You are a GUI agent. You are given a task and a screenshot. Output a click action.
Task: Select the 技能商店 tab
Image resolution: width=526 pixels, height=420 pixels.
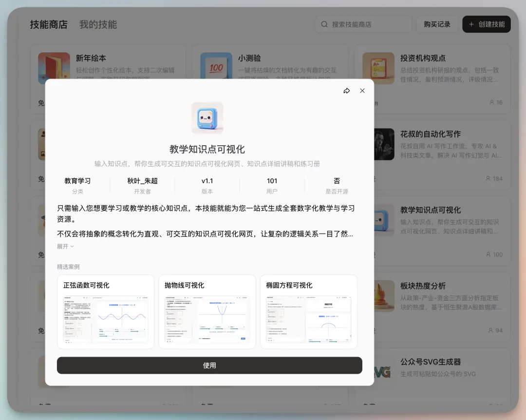pyautogui.click(x=49, y=24)
